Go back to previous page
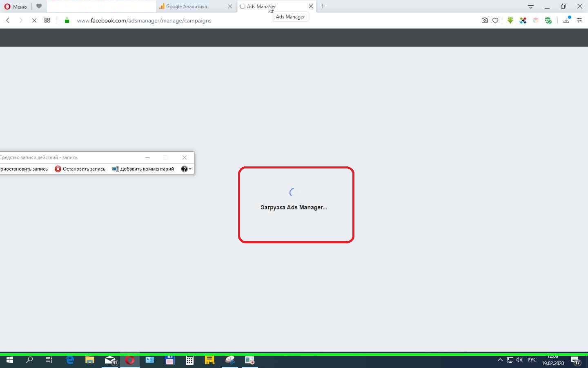This screenshot has width=588, height=368. click(x=8, y=20)
